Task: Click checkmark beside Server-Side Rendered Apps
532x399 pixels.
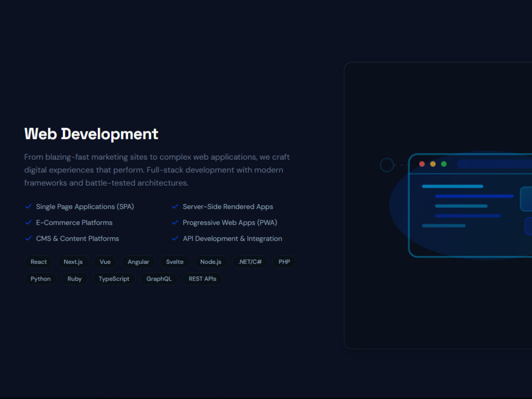Action: tap(175, 206)
